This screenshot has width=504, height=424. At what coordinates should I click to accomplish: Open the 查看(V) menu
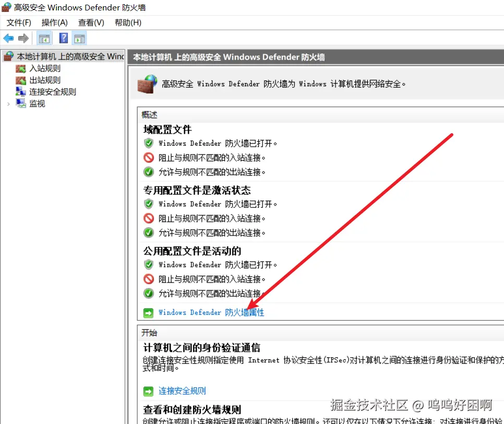(x=91, y=22)
